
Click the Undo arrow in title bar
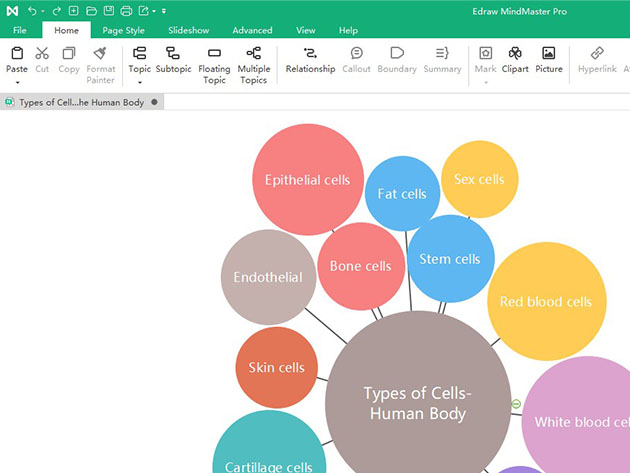pyautogui.click(x=32, y=10)
